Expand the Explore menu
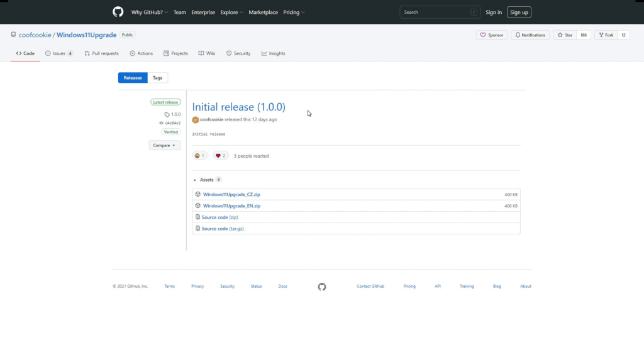Screen dimensions: 644x362 tap(231, 12)
